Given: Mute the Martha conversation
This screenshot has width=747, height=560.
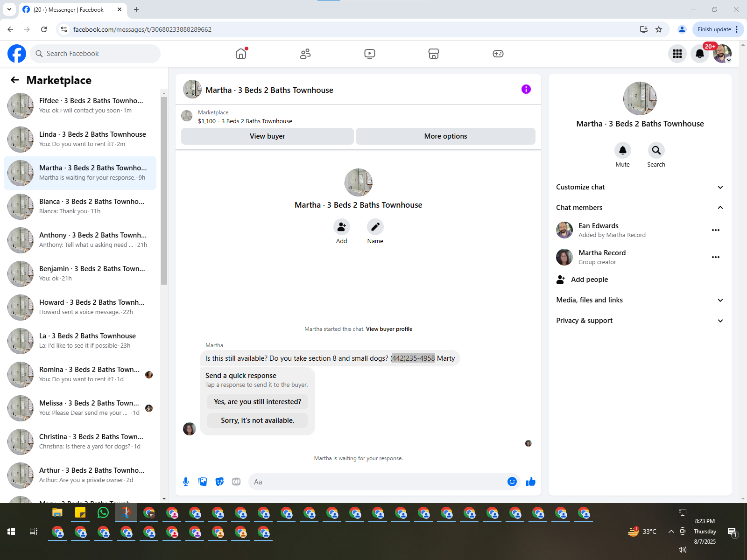Looking at the screenshot, I should coord(623,150).
